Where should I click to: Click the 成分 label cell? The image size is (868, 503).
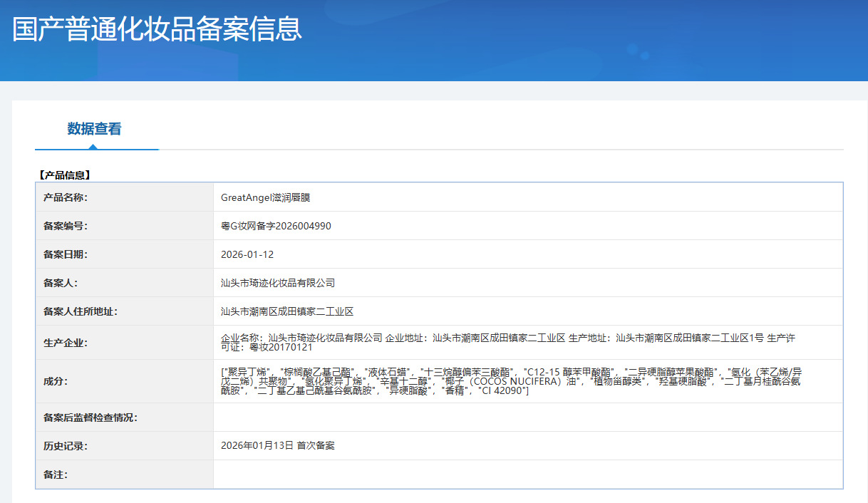point(125,381)
